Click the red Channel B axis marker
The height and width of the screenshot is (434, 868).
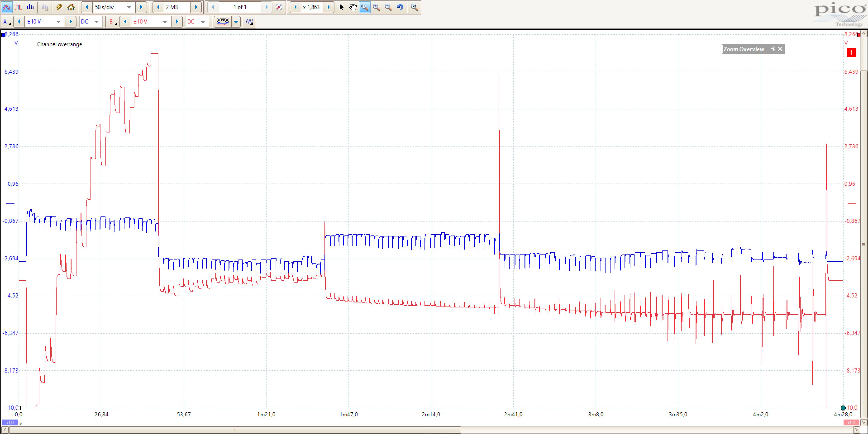859,35
